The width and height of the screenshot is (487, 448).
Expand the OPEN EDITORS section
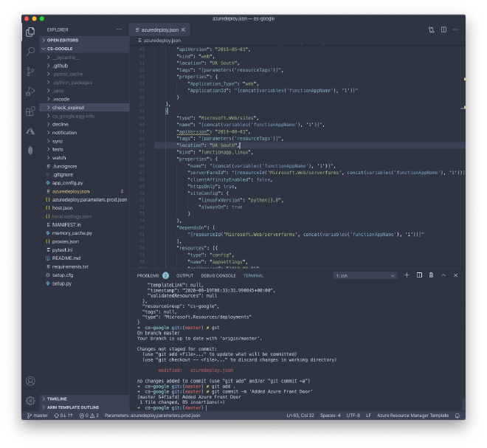(x=84, y=40)
